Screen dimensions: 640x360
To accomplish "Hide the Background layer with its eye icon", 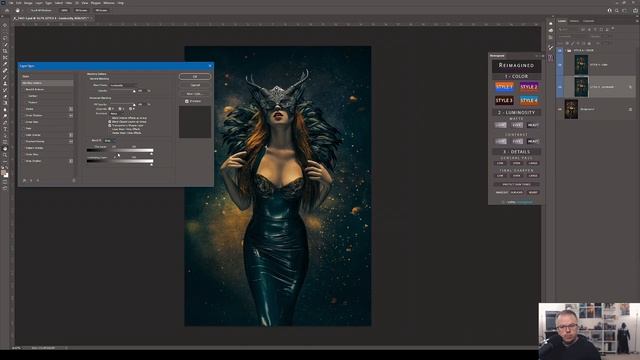I will click(559, 109).
